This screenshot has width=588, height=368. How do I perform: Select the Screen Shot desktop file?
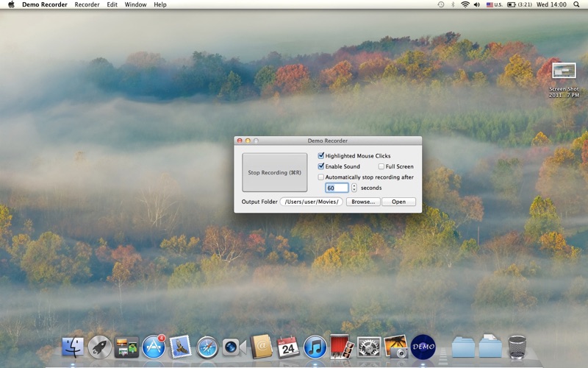click(564, 79)
